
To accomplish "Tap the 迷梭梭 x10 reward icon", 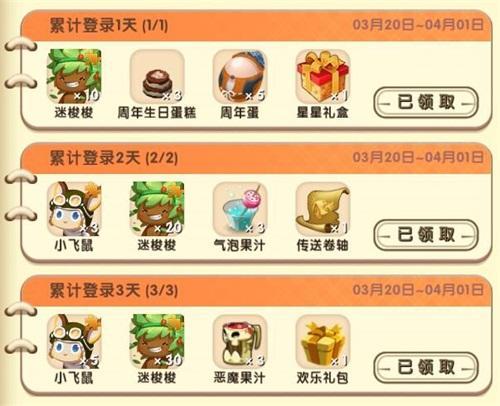I will [x=74, y=76].
